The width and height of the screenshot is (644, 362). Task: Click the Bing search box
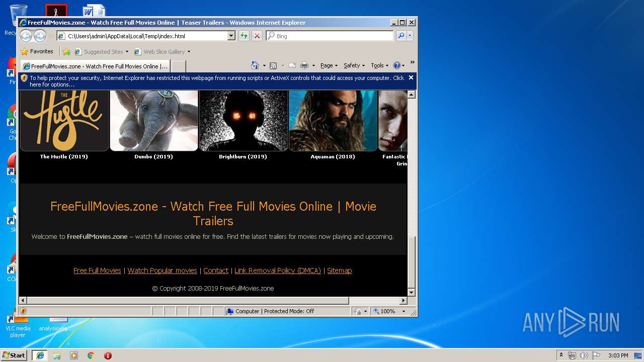coord(330,36)
